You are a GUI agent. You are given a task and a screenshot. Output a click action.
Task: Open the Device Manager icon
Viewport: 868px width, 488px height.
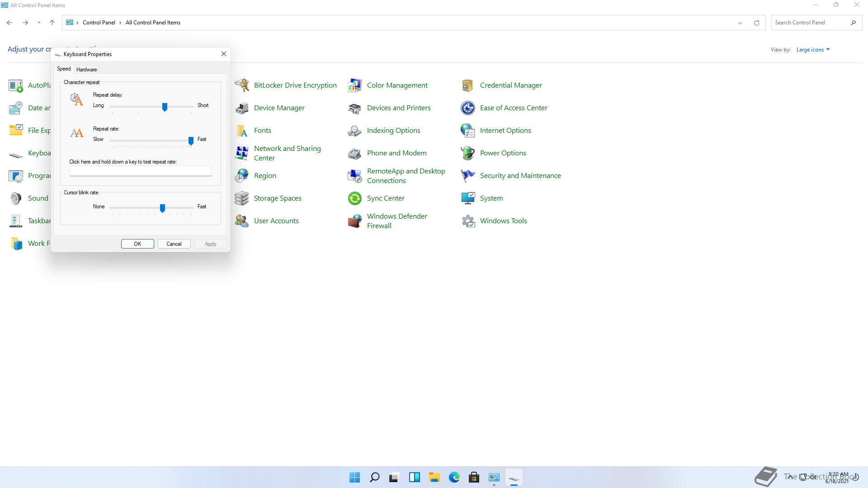click(x=242, y=108)
